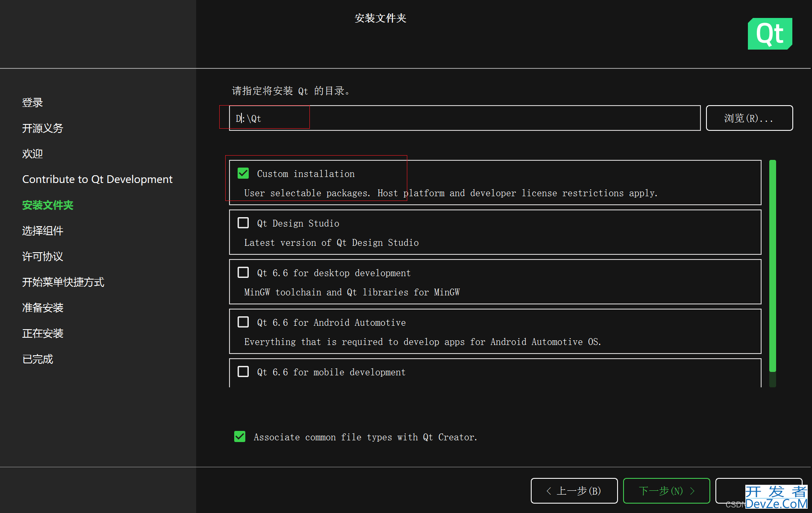This screenshot has height=513, width=812.
Task: Select 开源义务 step in sidebar
Action: tap(43, 128)
